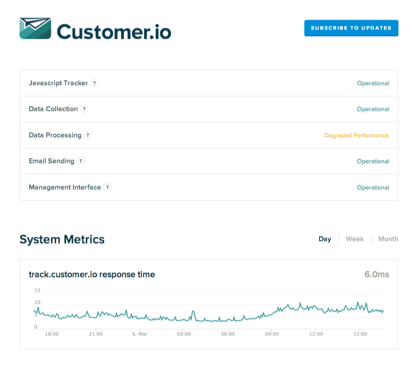Click the Email Sending component name
Image resolution: width=412 pixels, height=367 pixels.
[x=51, y=161]
